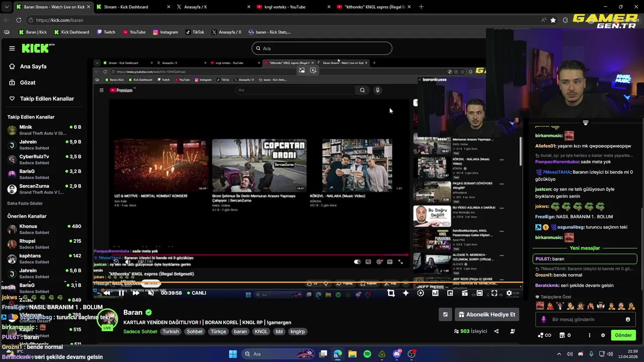Reload the page
This screenshot has width=644, height=362.
pos(19,20)
